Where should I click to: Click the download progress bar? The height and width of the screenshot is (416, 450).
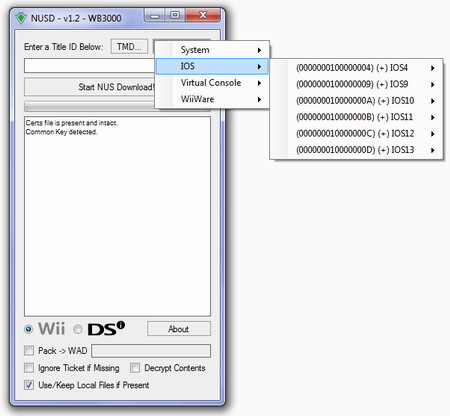coord(90,107)
